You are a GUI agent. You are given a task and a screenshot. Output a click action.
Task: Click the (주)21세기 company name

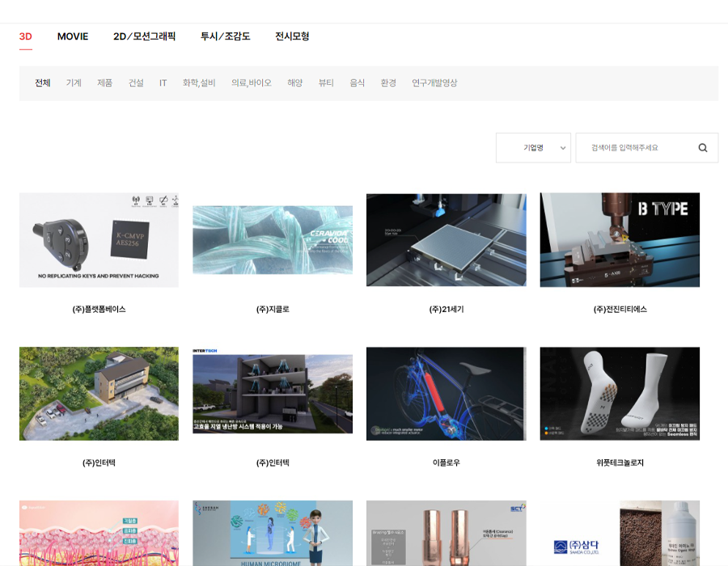pos(447,310)
